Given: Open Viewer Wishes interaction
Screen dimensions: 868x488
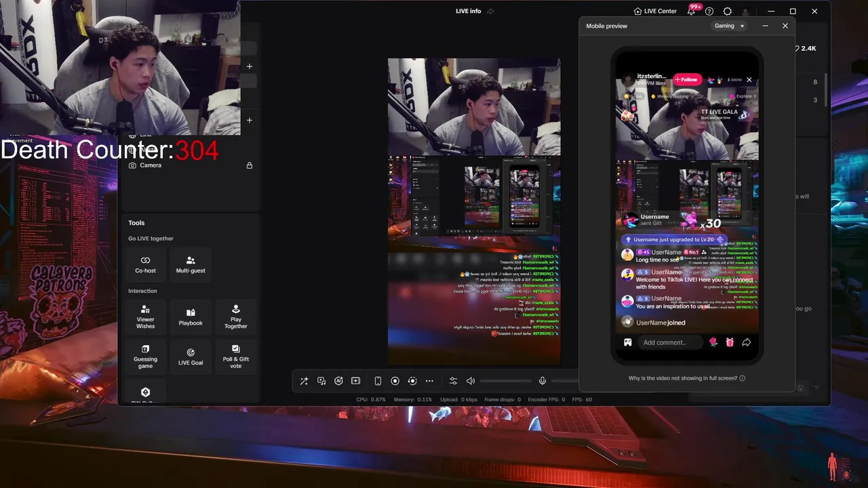Looking at the screenshot, I should click(x=145, y=316).
